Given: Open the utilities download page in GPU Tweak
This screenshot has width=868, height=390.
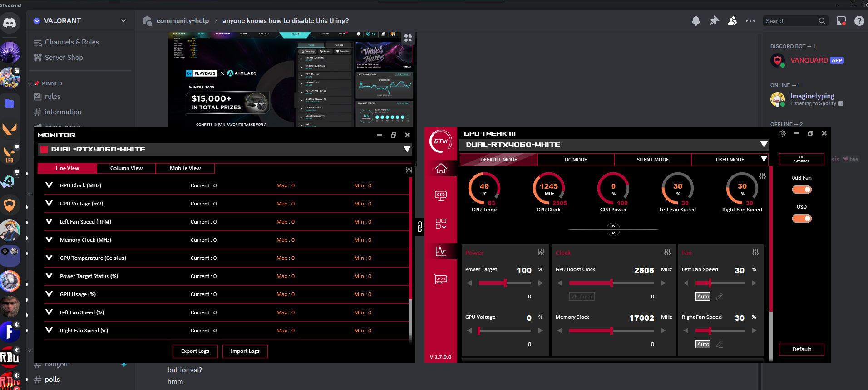Looking at the screenshot, I should (441, 224).
